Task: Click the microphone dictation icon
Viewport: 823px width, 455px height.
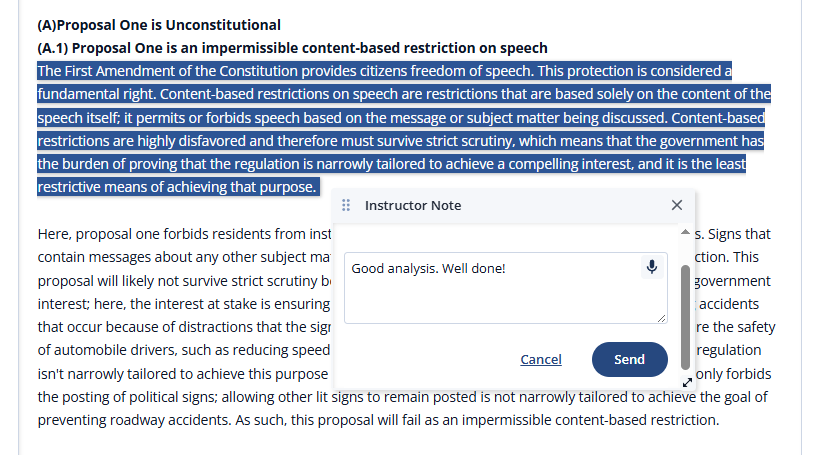Action: pyautogui.click(x=651, y=267)
